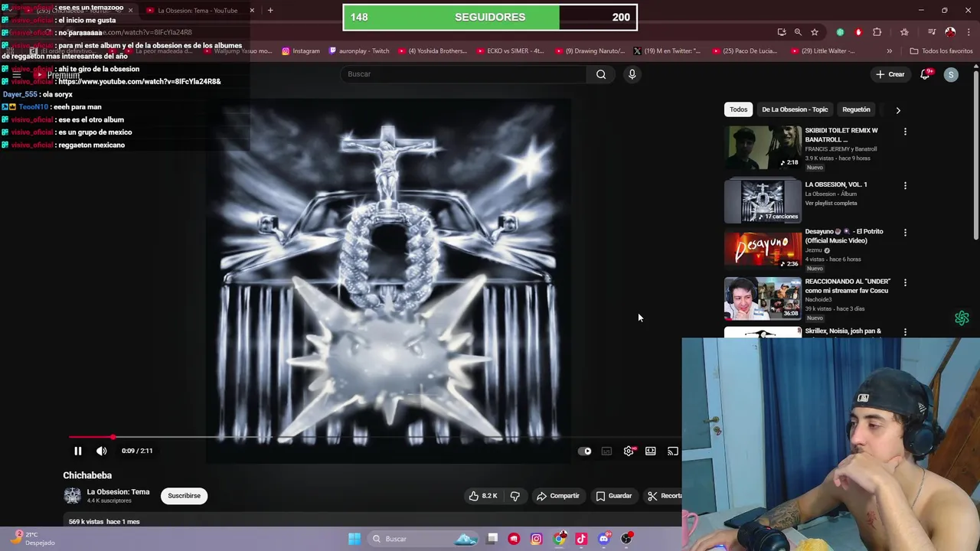Open the La Obsesion: Tema channel name link
The height and width of the screenshot is (551, 980).
(x=118, y=492)
